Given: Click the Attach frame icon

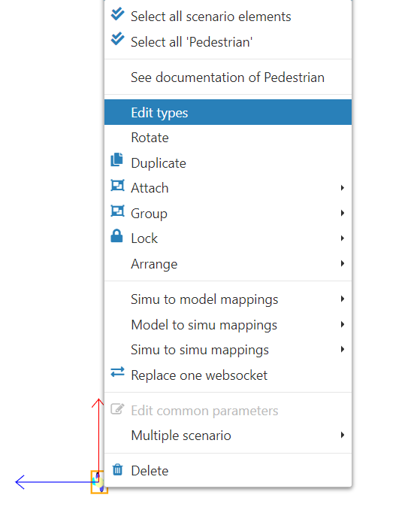Looking at the screenshot, I should [x=117, y=185].
